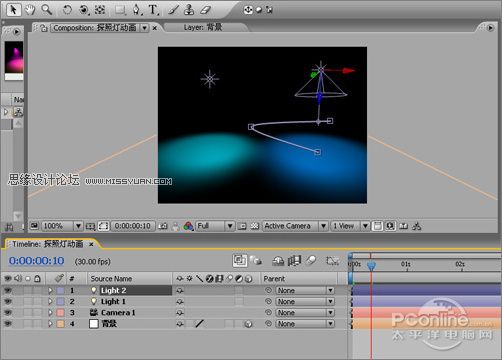Open the Parent dropdown for Camera 1
The image size is (502, 360).
point(305,313)
